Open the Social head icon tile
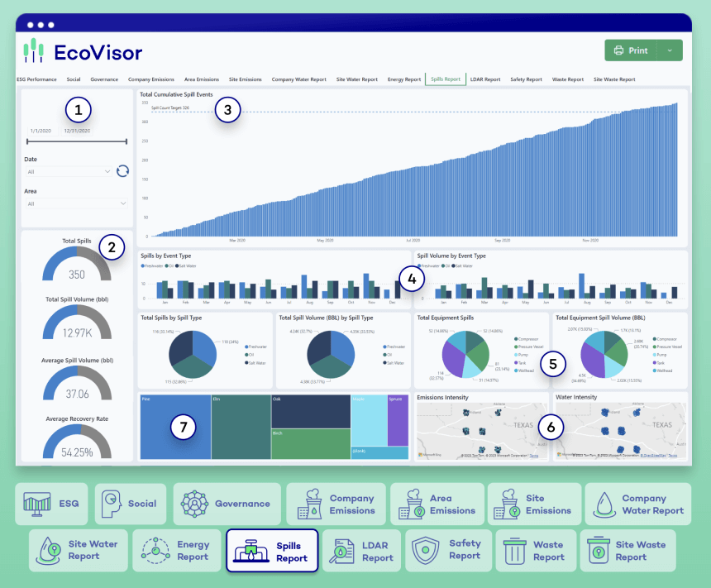Screen dimensions: 711x588 [112, 504]
